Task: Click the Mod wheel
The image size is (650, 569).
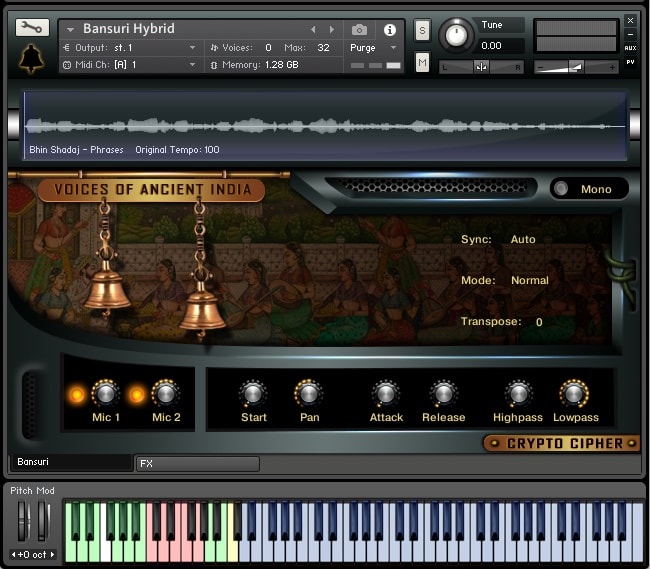Action: (x=43, y=521)
